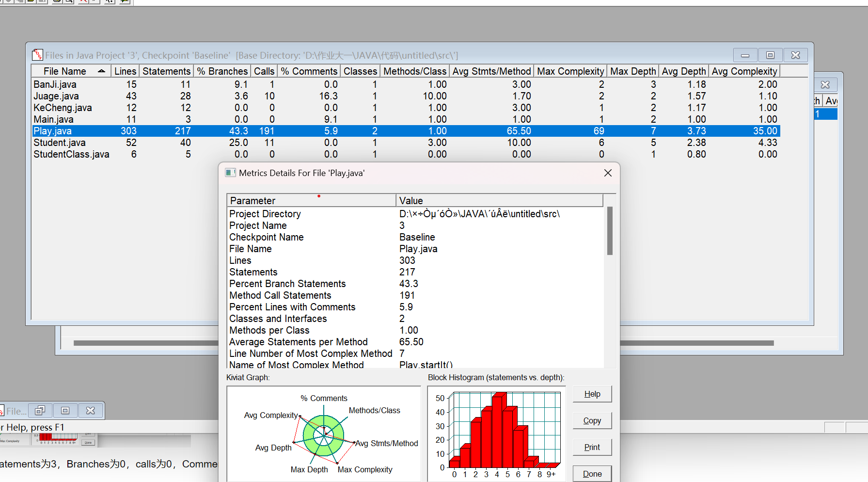Select the Student.java row
This screenshot has width=868, height=482.
tap(60, 143)
